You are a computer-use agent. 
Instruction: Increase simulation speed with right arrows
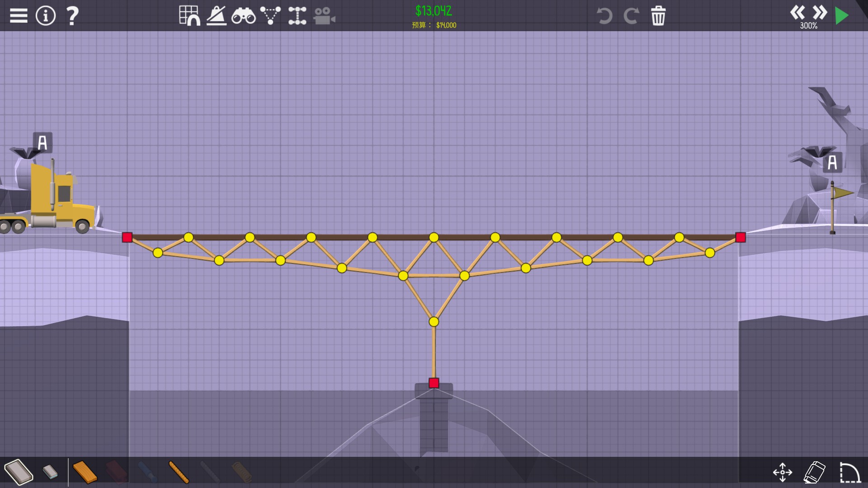coord(820,12)
